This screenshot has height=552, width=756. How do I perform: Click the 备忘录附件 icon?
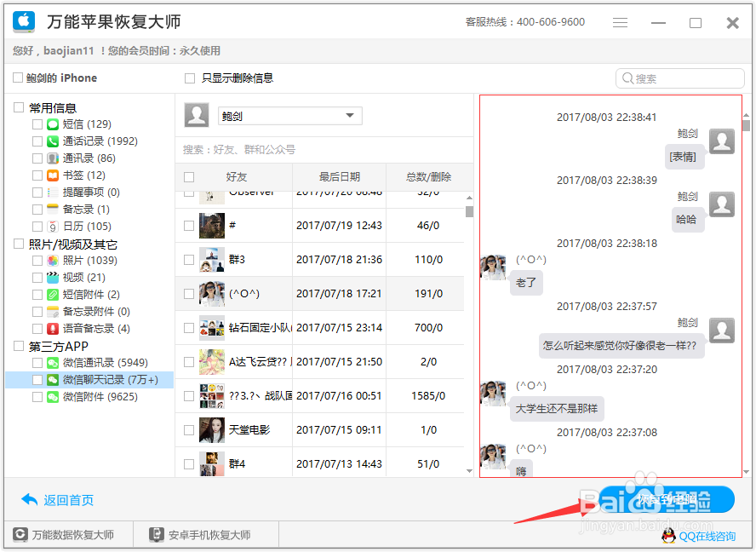pyautogui.click(x=53, y=312)
